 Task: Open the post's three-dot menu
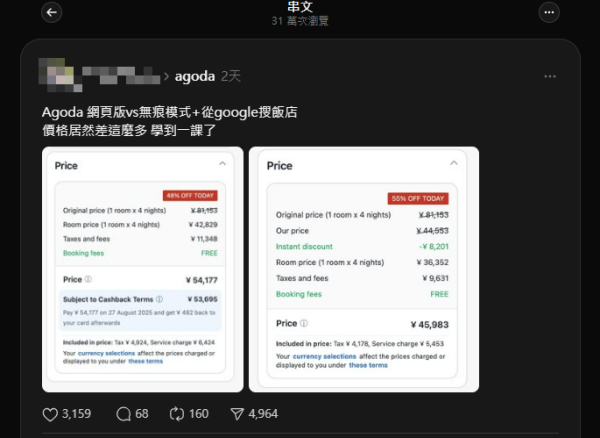click(x=550, y=77)
